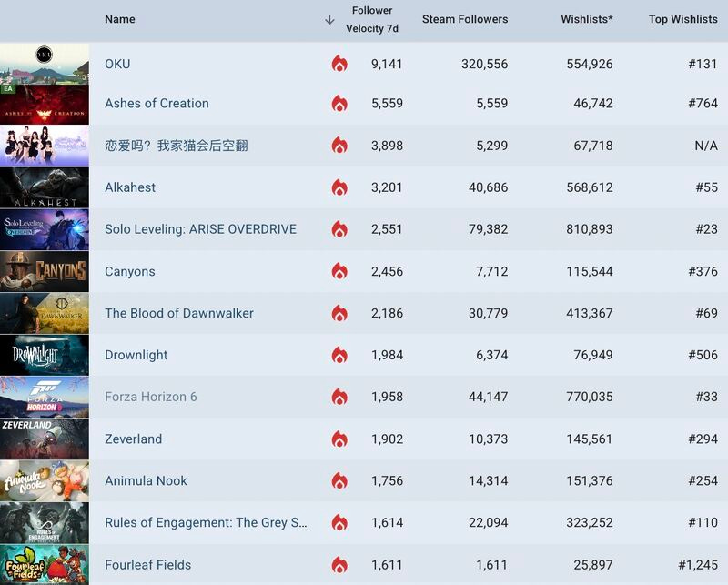728x585 pixels.
Task: Open the Zeverland cover thumbnail
Action: click(x=44, y=439)
